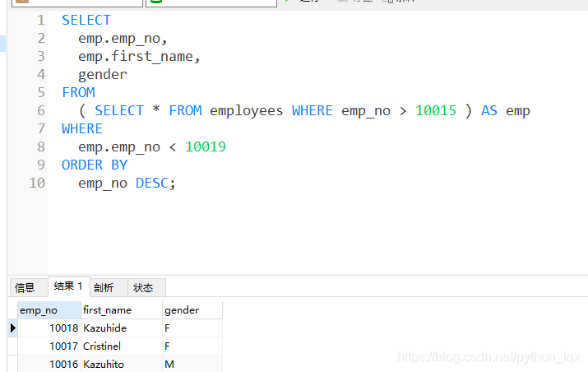The width and height of the screenshot is (588, 372).
Task: Click line number 10 in the gutter
Action: 37,184
